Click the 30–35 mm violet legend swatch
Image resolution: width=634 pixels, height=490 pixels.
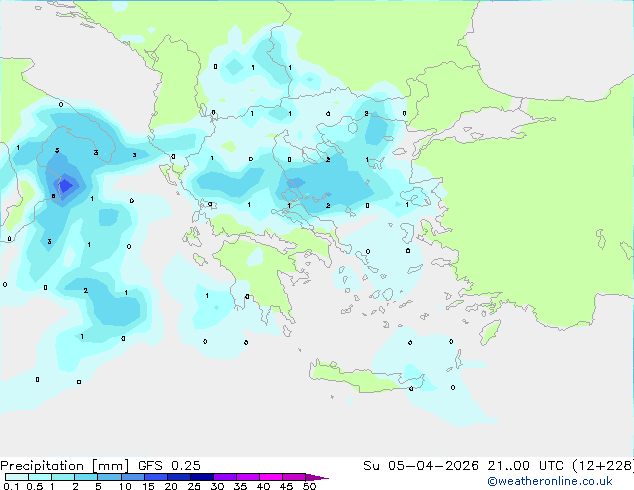tap(225, 477)
